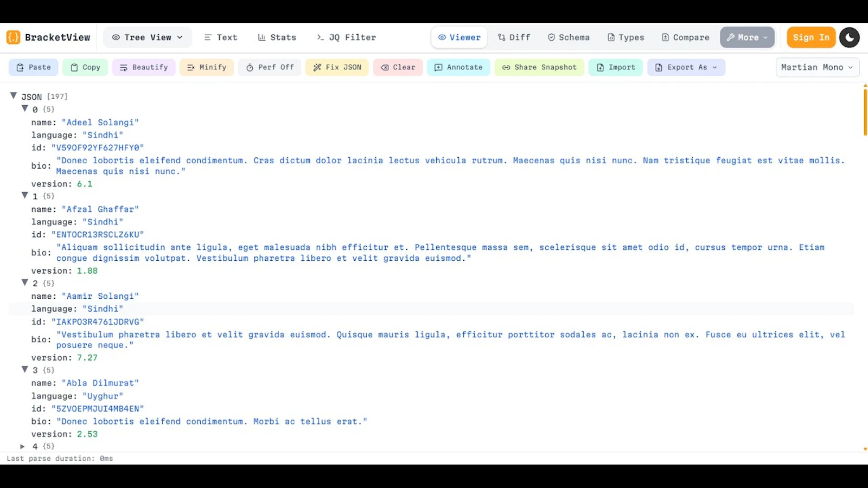The height and width of the screenshot is (488, 868).
Task: Select the Viewer tab
Action: pos(459,37)
